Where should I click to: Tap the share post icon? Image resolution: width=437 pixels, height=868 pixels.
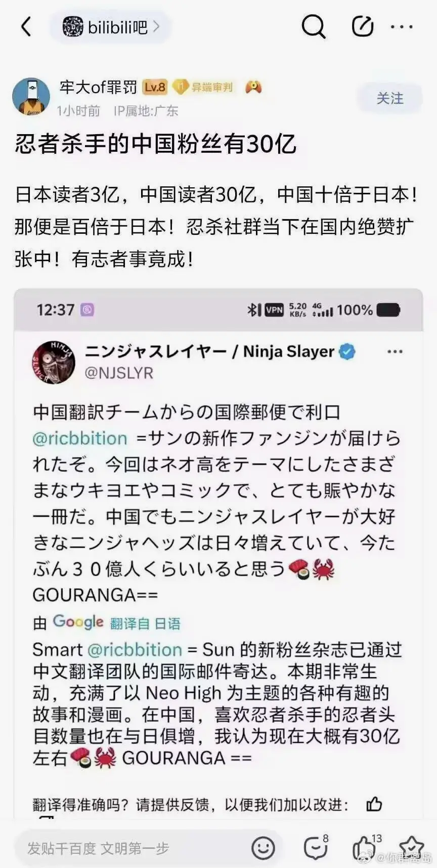(x=363, y=26)
